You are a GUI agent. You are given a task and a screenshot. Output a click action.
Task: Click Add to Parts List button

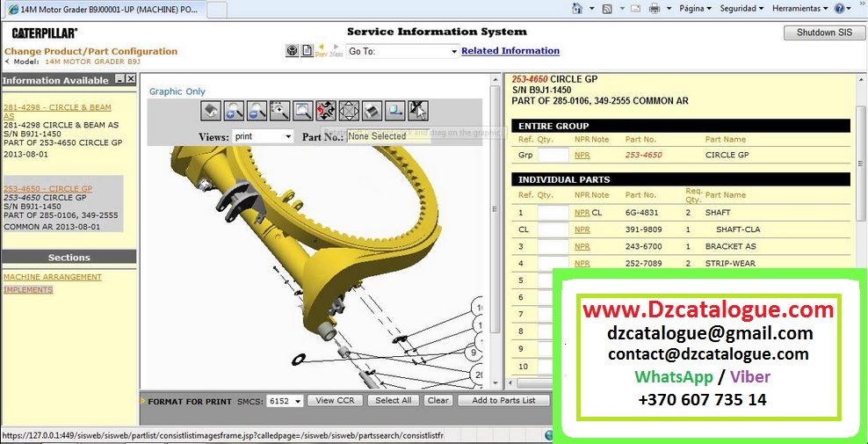(x=503, y=400)
